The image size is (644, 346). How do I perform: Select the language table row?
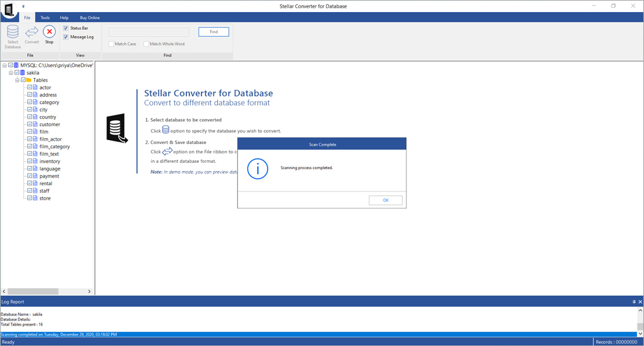(49, 169)
